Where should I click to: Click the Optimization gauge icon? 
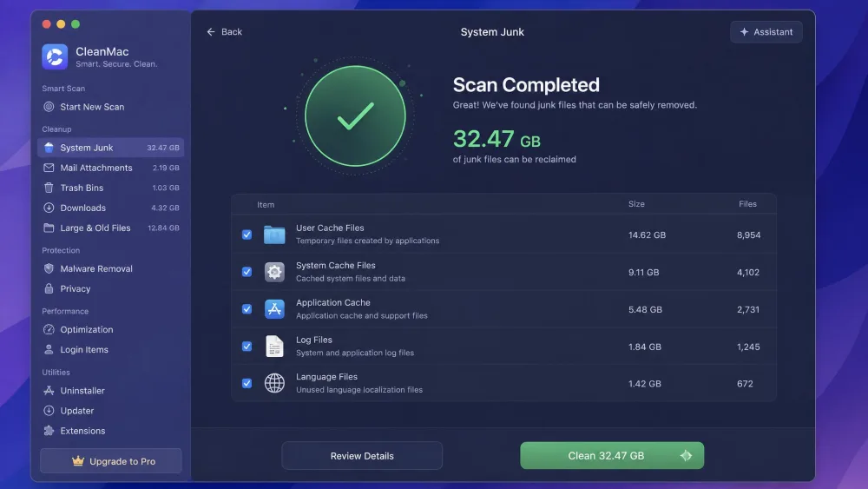coord(49,329)
